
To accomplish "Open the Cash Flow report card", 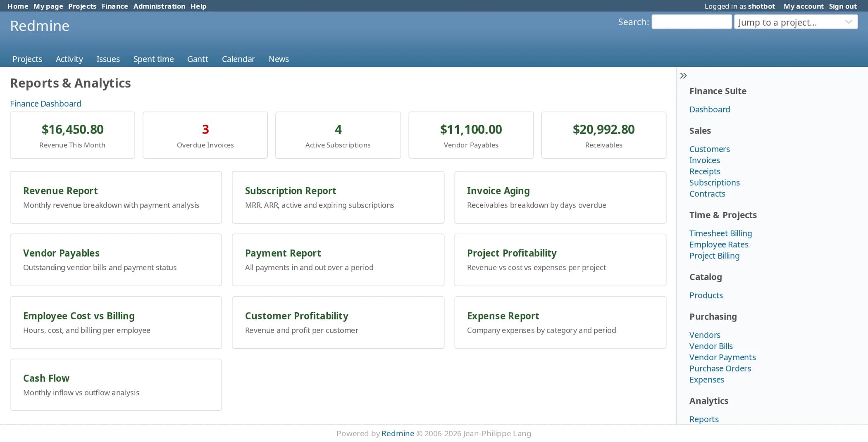I will 116,385.
